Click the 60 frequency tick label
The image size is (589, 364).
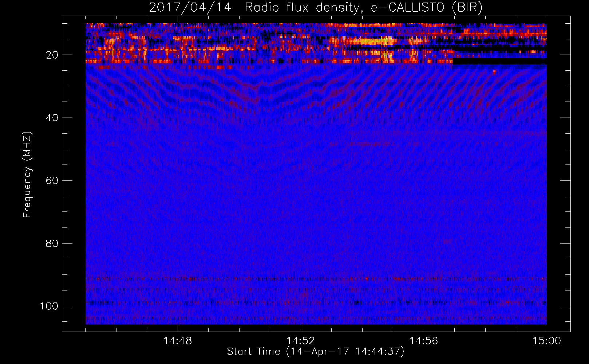[x=52, y=181]
